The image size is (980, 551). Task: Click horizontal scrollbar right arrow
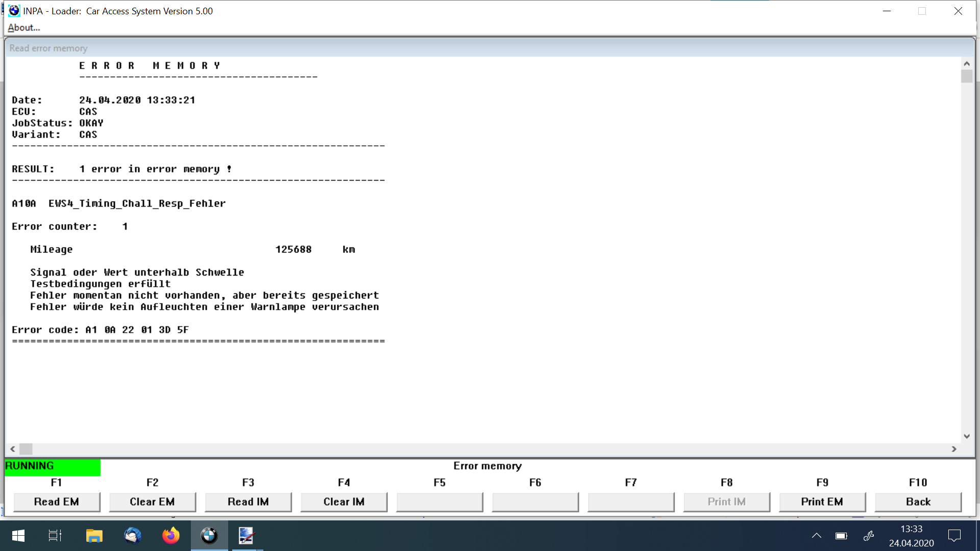click(954, 449)
